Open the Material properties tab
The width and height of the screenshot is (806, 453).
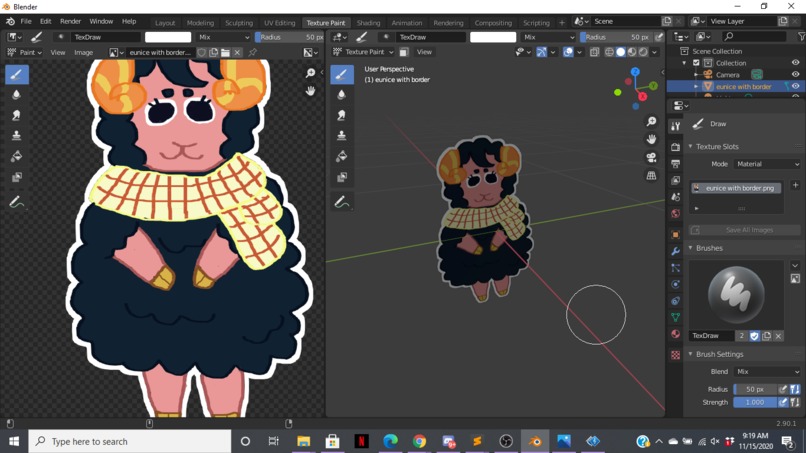pyautogui.click(x=675, y=334)
